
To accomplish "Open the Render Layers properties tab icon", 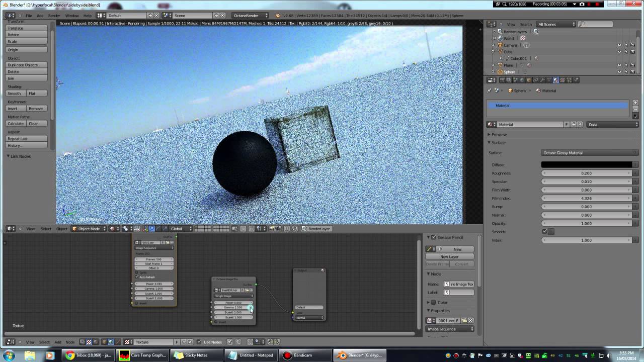I will [x=509, y=80].
